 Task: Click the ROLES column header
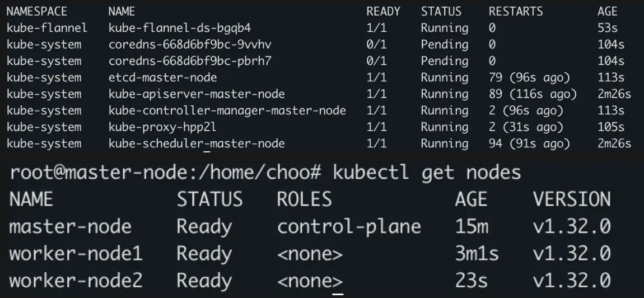304,199
